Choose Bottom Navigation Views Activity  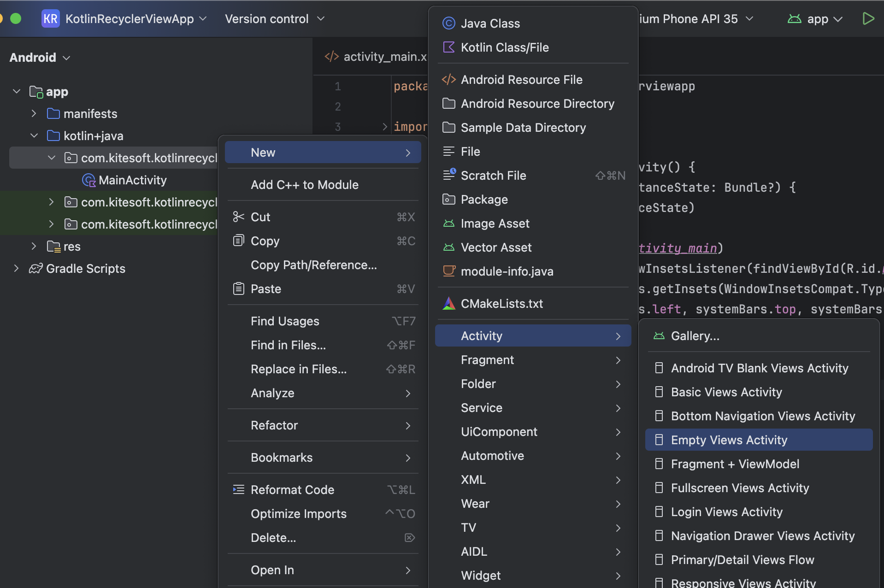click(759, 416)
